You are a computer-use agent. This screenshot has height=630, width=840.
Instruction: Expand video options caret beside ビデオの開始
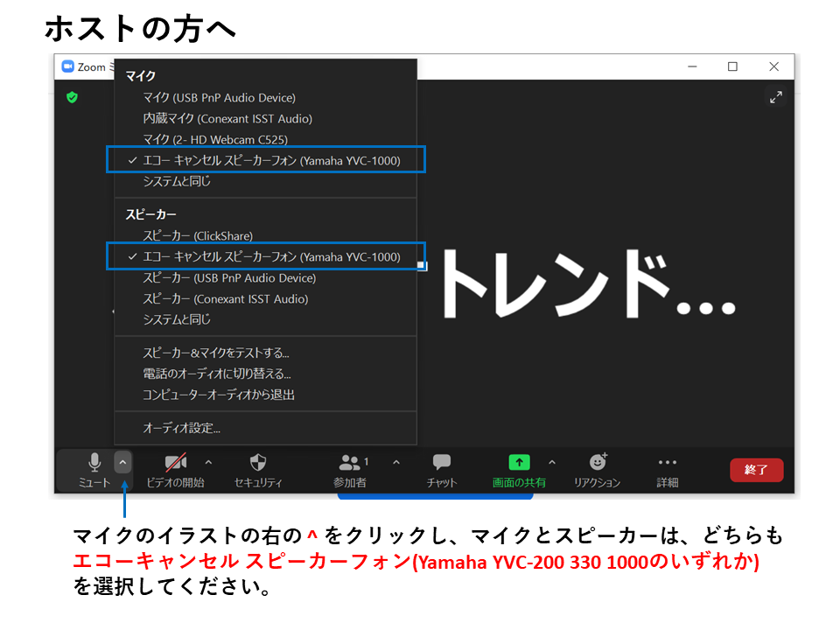click(208, 462)
